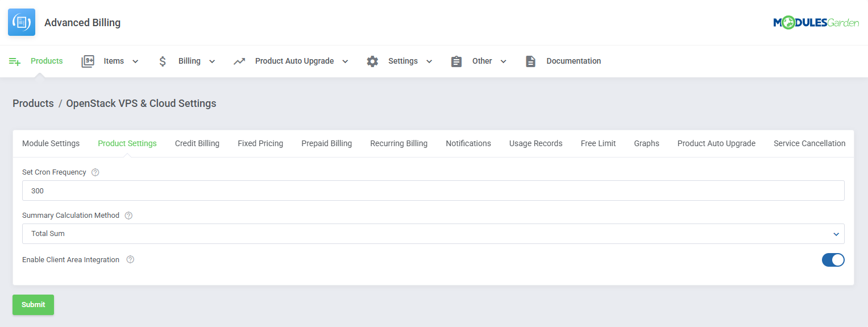Click the Documentation file icon
The image size is (868, 327).
point(530,61)
